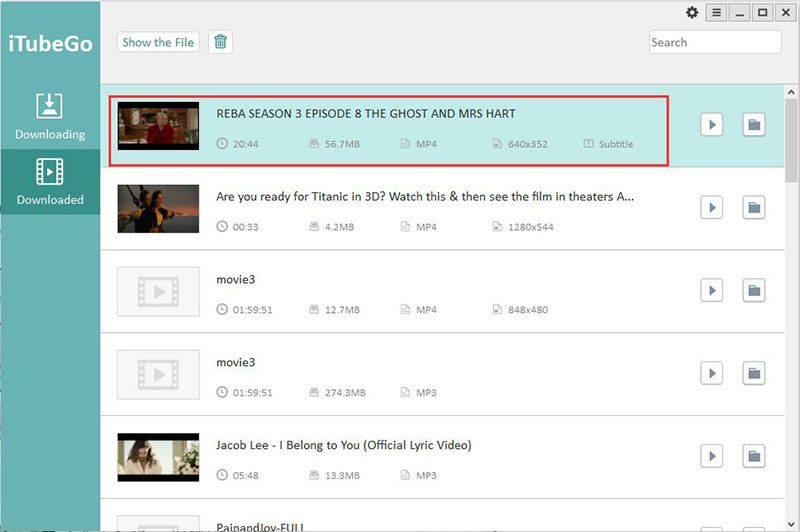Viewport: 800px width, 532px height.
Task: Click the iTubeGo logo
Action: pos(50,44)
